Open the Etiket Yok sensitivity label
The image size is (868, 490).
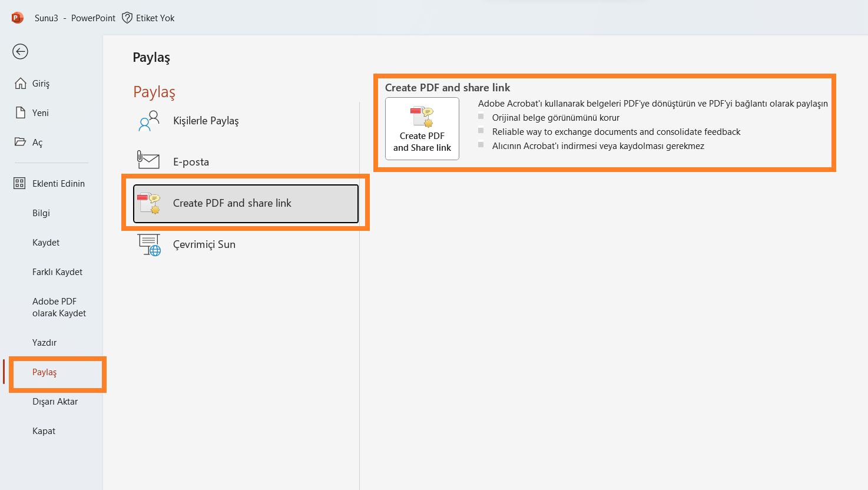tap(148, 18)
